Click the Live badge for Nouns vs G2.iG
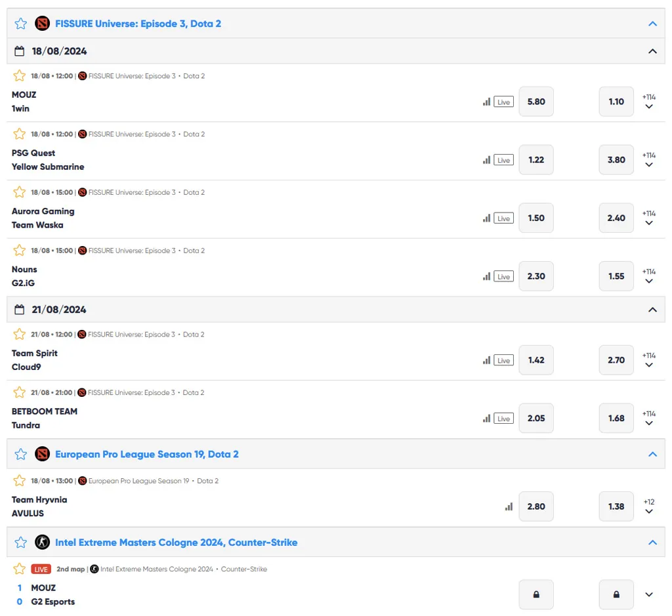The image size is (672, 616). point(503,277)
